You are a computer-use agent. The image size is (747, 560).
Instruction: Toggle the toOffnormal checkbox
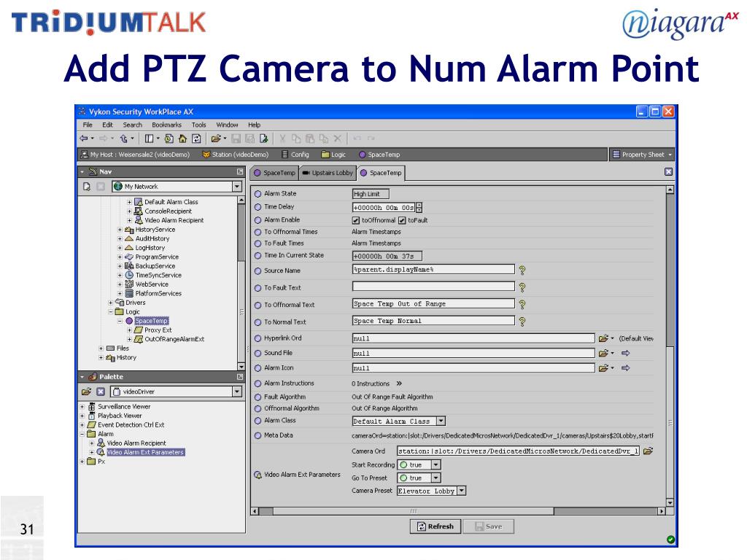tap(355, 220)
